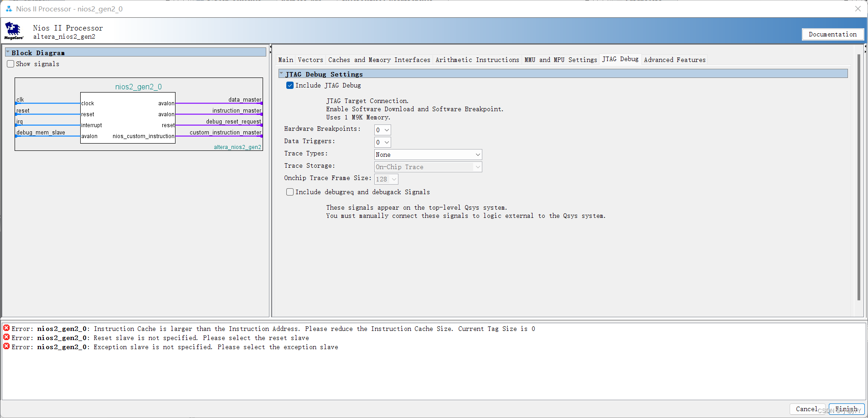The height and width of the screenshot is (418, 868).
Task: Enable Include debugreq and debugack Signals
Action: coord(290,192)
